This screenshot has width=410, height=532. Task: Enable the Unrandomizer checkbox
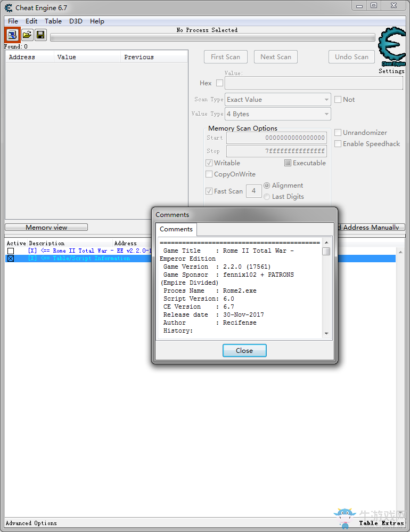(x=338, y=132)
